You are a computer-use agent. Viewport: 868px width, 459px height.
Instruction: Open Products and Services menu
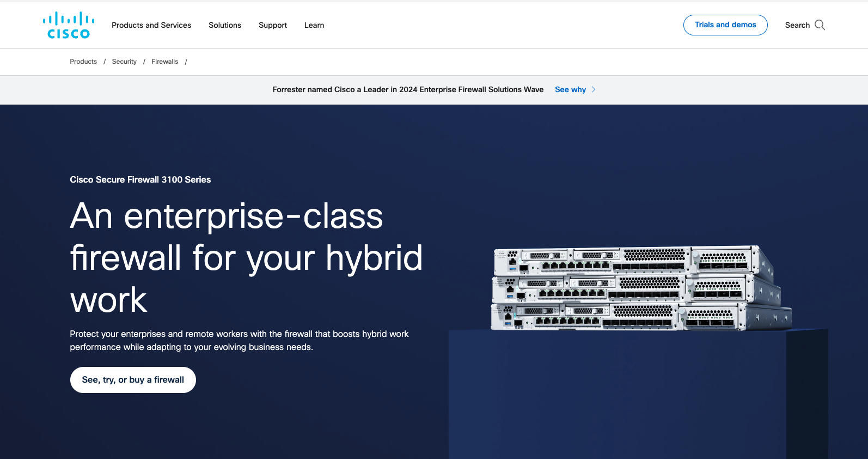(x=151, y=25)
